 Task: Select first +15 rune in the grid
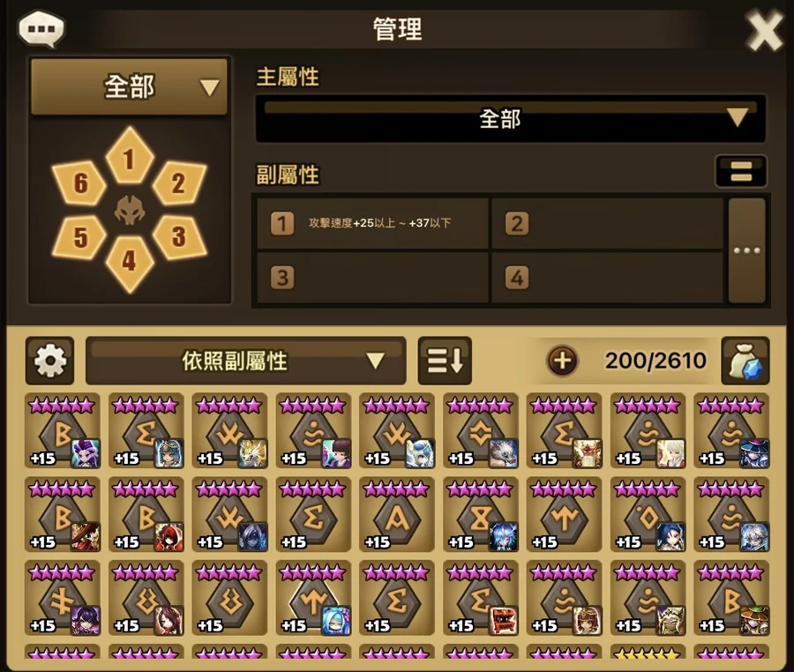click(x=63, y=431)
